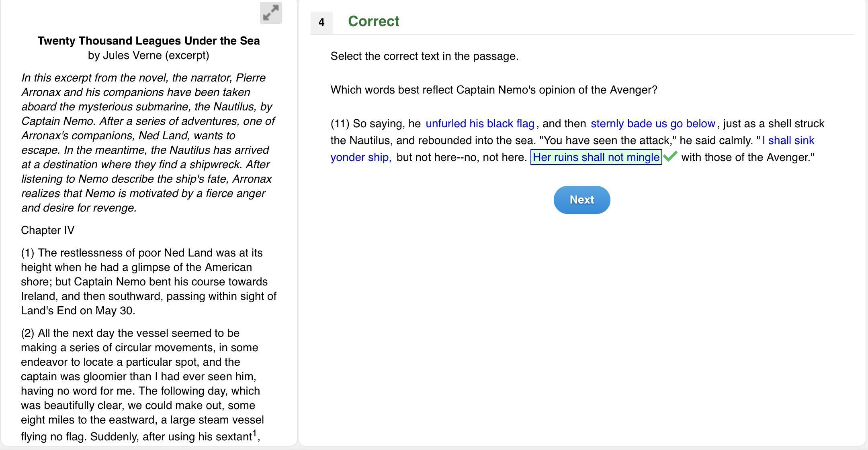Click the passage title "Twenty Thousand Leagues Under the Sea"
The image size is (868, 450).
pos(149,41)
